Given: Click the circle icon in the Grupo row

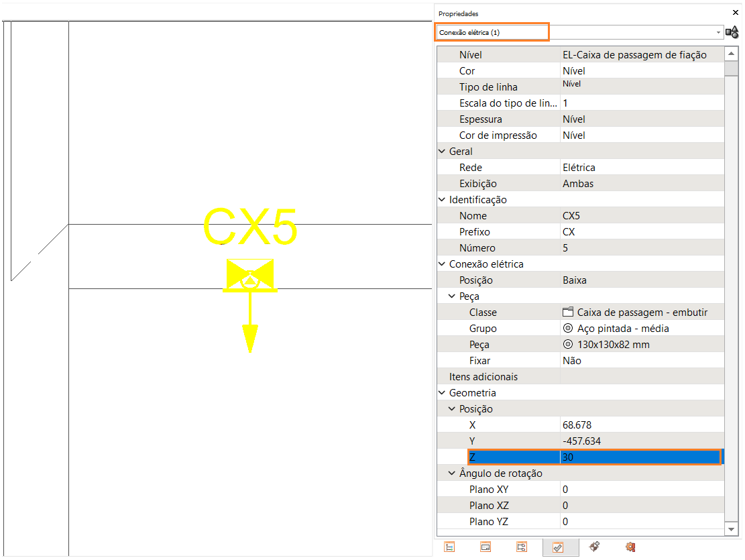Looking at the screenshot, I should tap(568, 328).
